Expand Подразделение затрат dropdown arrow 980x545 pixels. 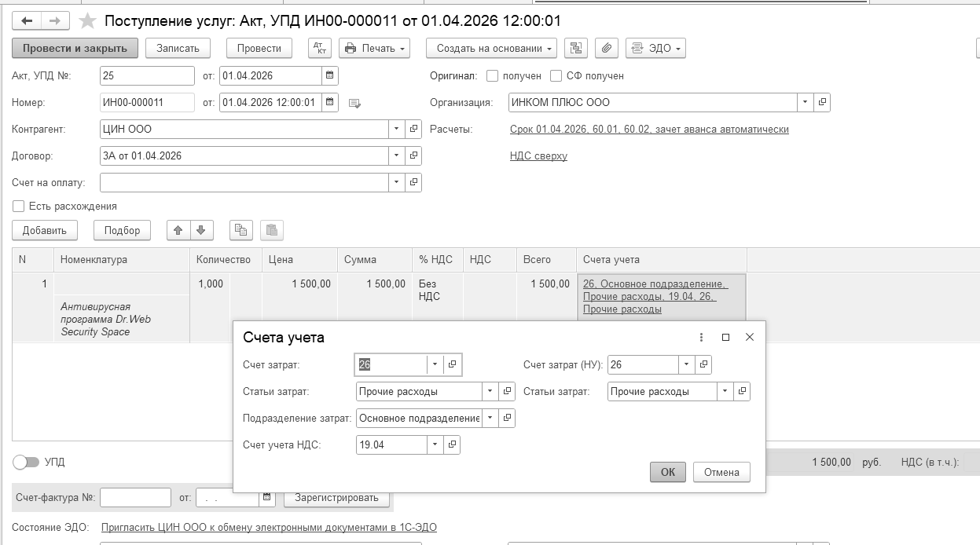point(490,418)
